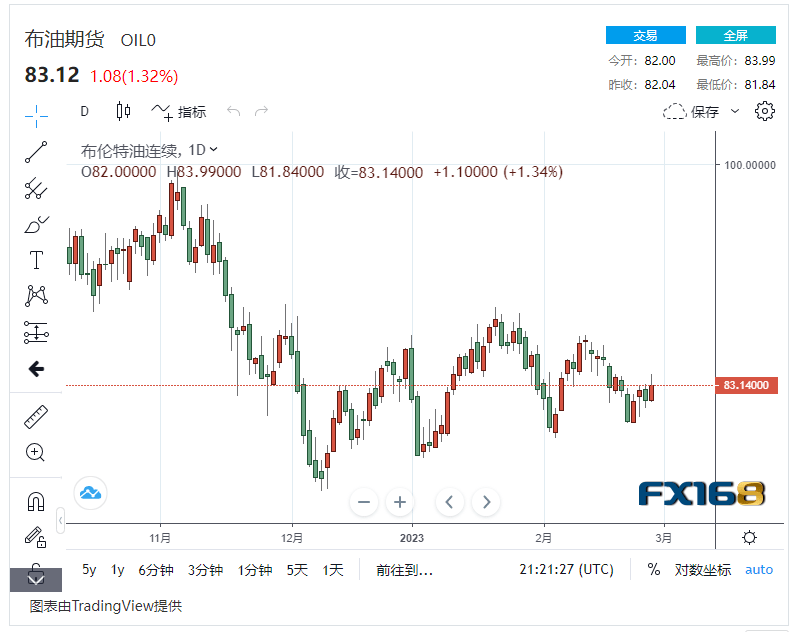Screen dimensions: 798x632
Task: Select the brush drawing tool
Action: tap(36, 224)
